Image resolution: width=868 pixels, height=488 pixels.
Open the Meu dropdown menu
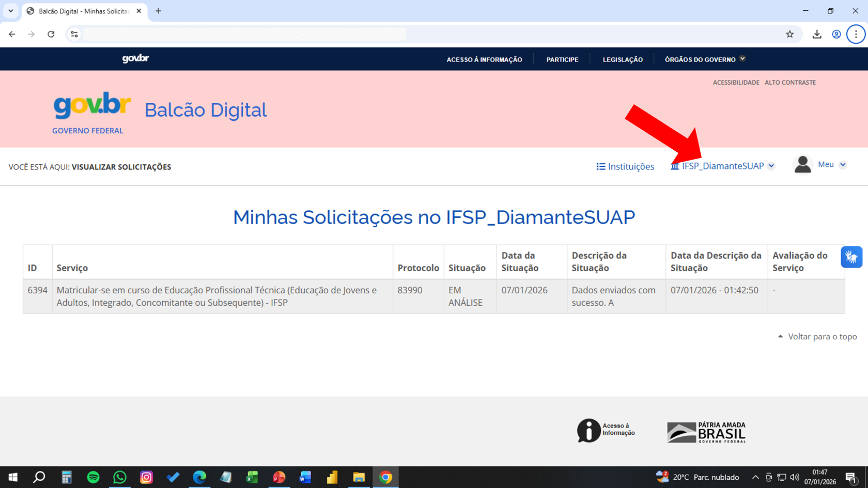(x=843, y=164)
